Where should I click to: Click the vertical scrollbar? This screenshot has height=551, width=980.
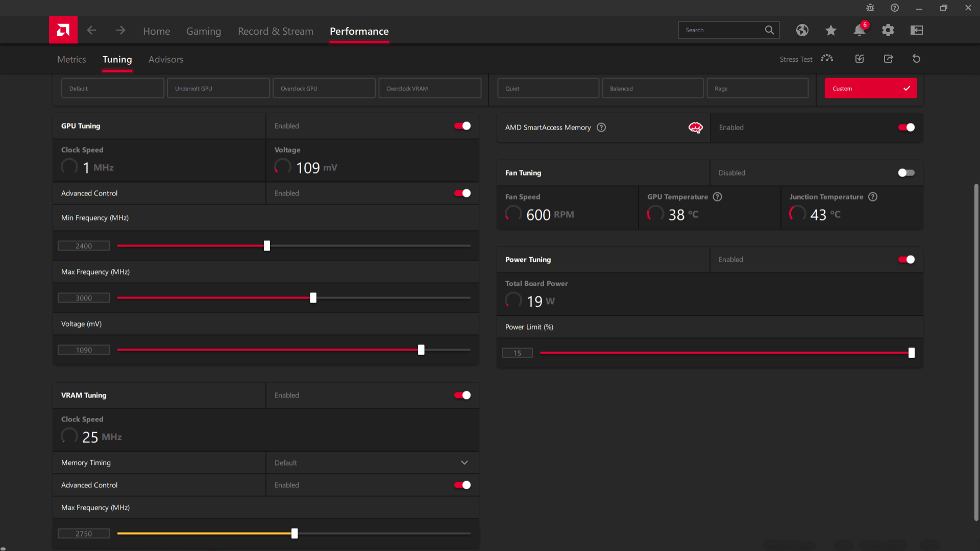click(x=976, y=352)
